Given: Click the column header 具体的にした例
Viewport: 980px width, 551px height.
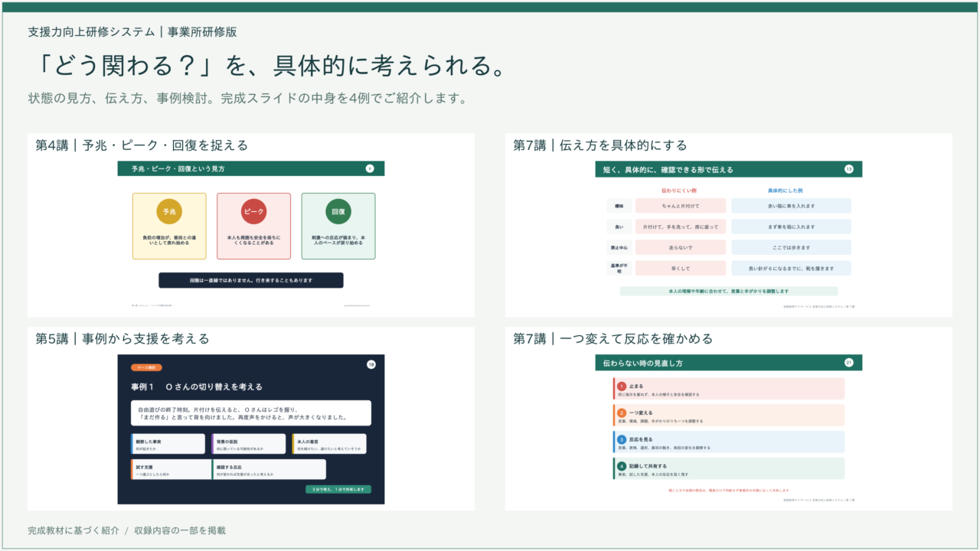Looking at the screenshot, I should pos(786,191).
